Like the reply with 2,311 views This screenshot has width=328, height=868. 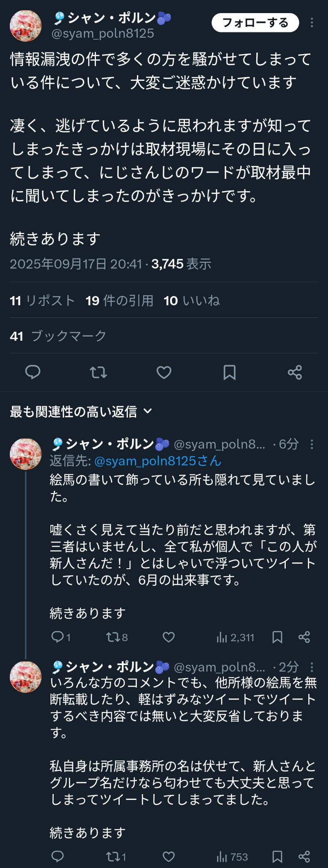pos(169,637)
